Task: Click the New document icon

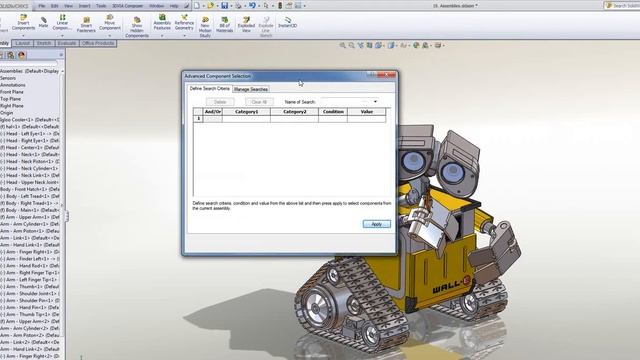Action: point(197,6)
